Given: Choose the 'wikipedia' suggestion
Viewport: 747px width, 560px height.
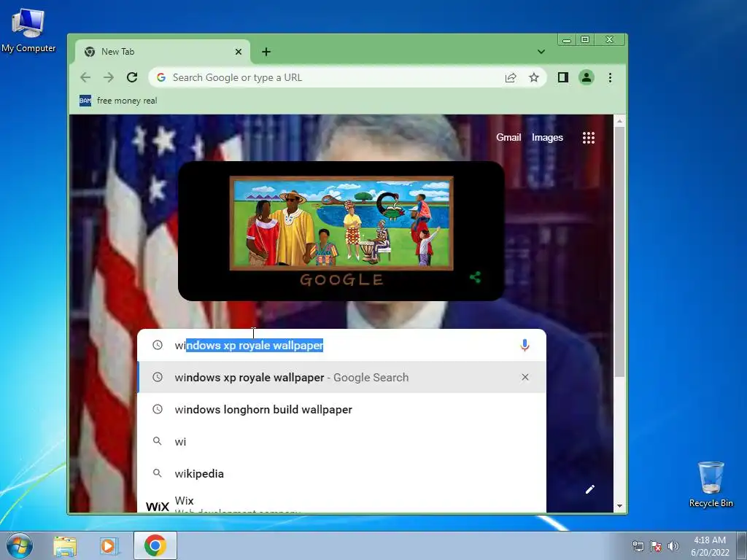Looking at the screenshot, I should tap(341, 473).
